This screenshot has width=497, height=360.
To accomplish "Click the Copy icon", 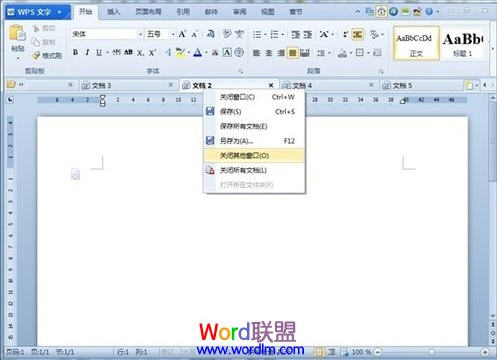I will coord(36,42).
